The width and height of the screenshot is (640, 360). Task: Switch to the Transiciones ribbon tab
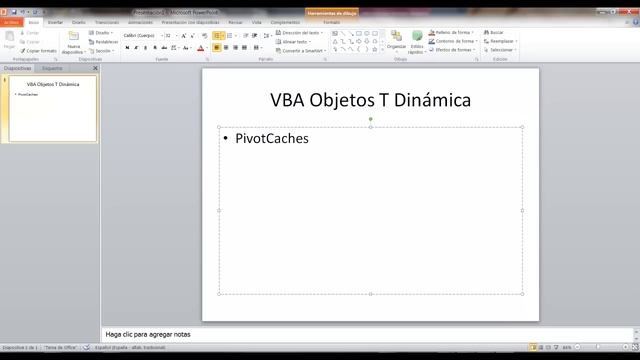(x=107, y=22)
